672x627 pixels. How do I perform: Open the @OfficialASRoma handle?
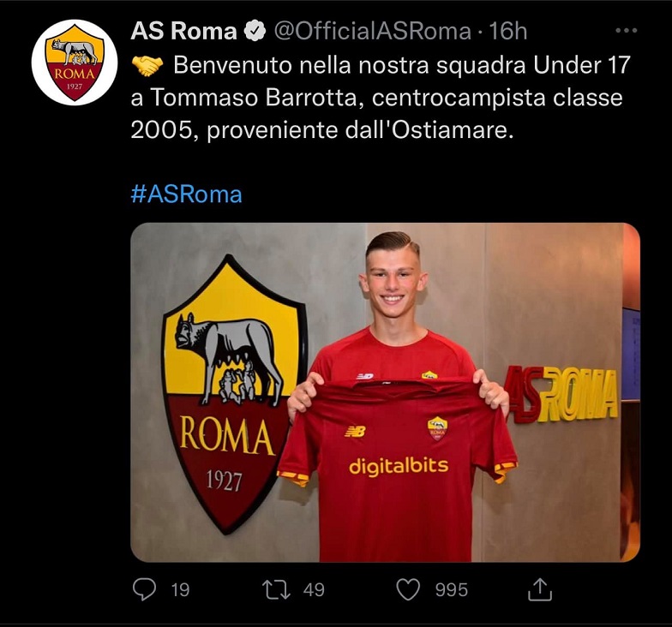coord(372,31)
